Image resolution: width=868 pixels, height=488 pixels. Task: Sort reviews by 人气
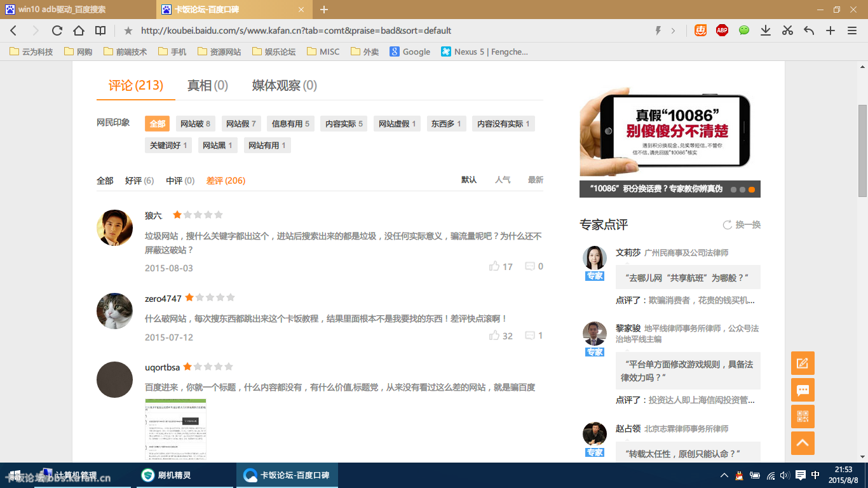coord(503,180)
